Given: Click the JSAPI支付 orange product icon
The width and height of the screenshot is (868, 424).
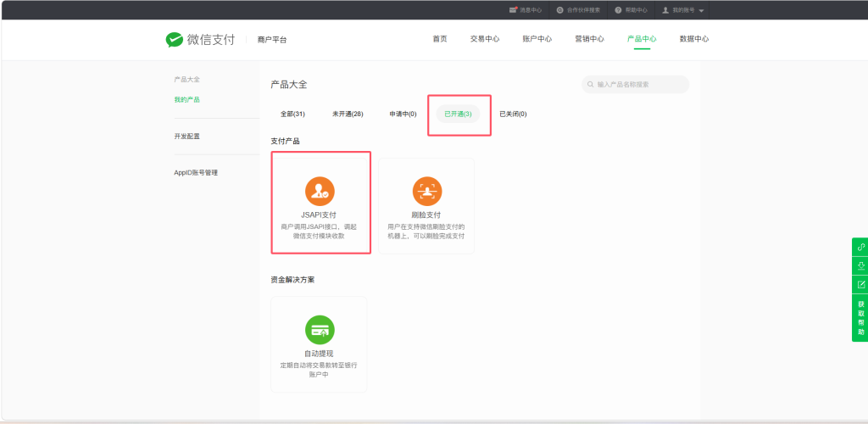Looking at the screenshot, I should [x=320, y=192].
